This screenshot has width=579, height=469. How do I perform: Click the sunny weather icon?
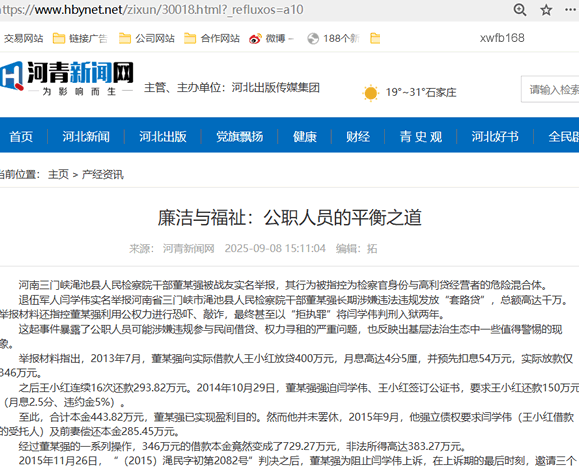click(x=370, y=93)
